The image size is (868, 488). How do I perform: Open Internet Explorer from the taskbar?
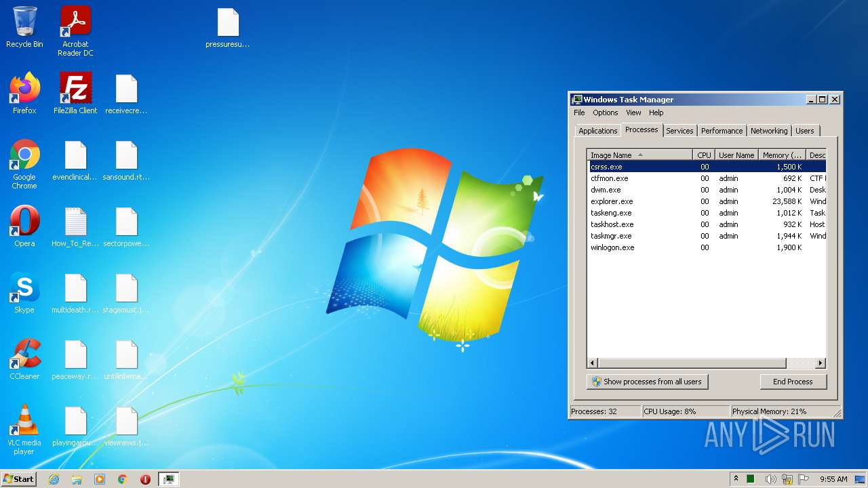click(54, 479)
